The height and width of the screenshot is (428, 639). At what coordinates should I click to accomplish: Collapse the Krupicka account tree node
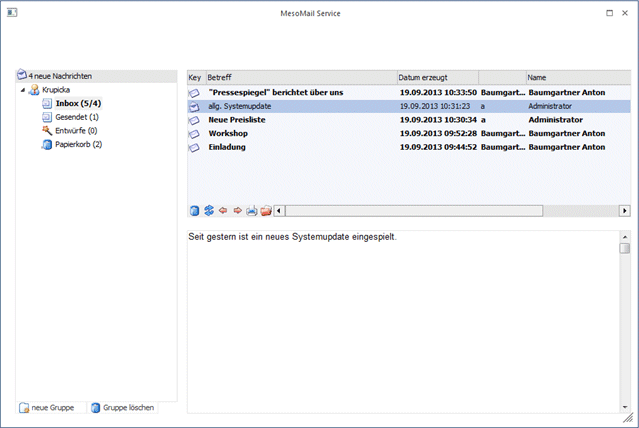(23, 89)
